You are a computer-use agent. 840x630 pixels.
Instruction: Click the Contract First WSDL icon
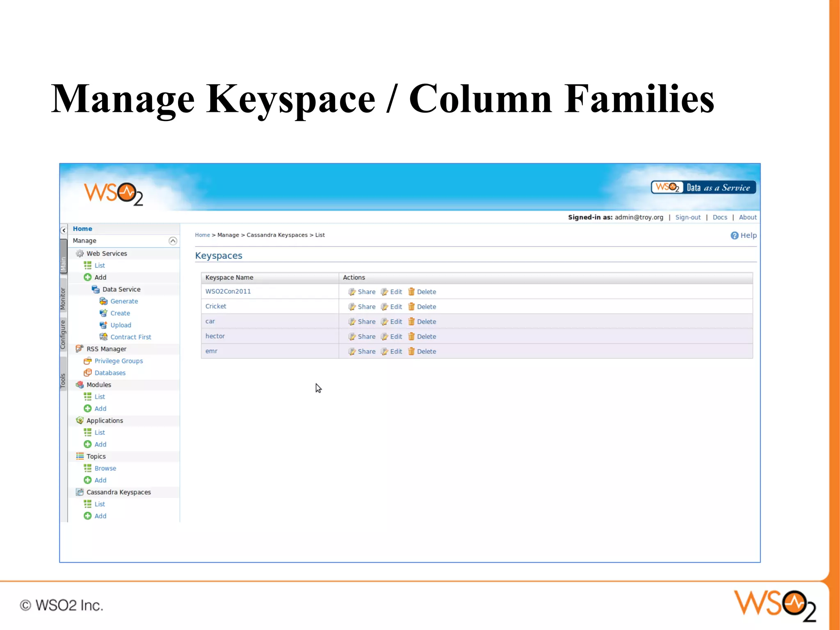coord(103,337)
